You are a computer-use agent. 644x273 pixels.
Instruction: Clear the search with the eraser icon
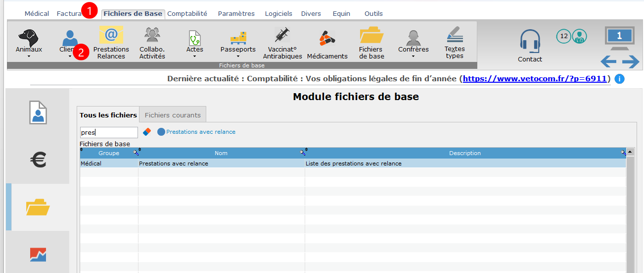pyautogui.click(x=146, y=132)
